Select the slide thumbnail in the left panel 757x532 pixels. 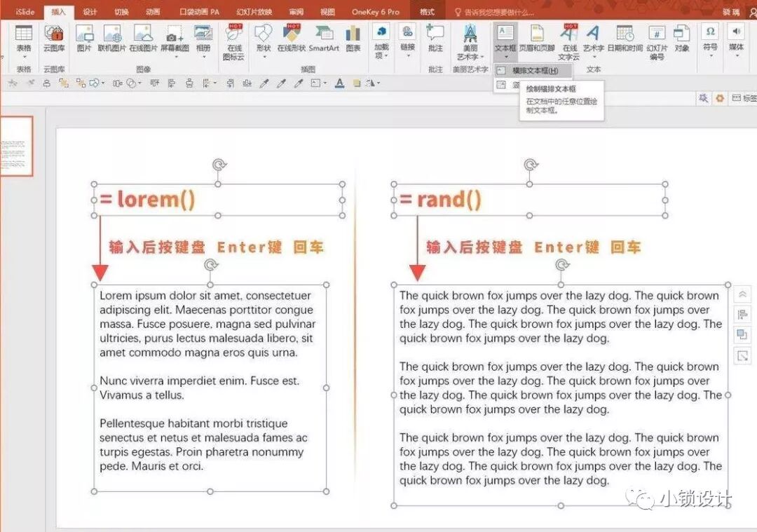point(15,146)
